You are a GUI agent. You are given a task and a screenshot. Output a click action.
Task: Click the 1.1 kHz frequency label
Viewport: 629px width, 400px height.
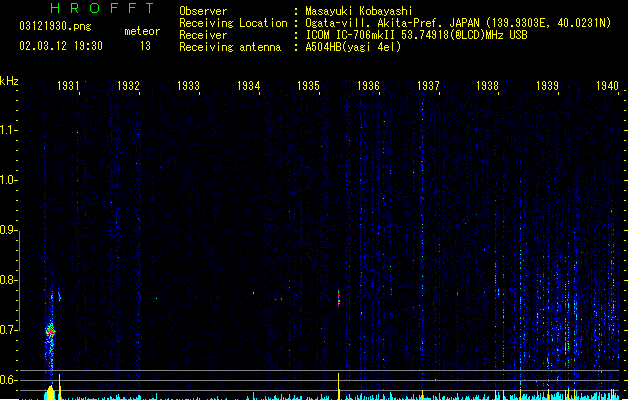tap(8, 130)
